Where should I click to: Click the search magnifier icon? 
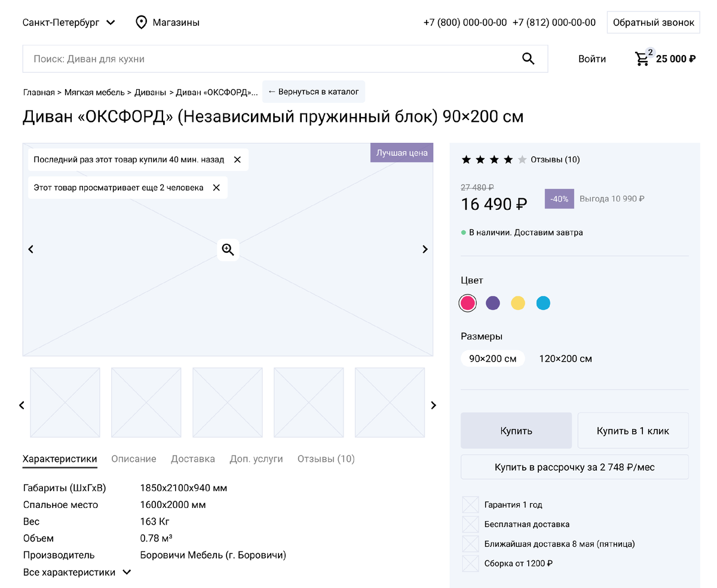point(528,59)
